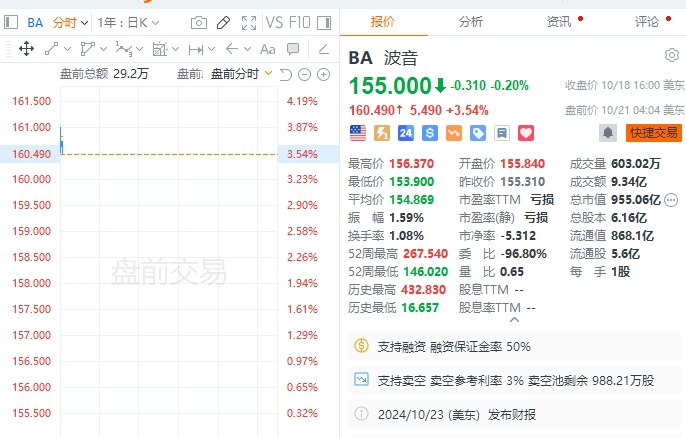Viewport: 686px width, 437px height.
Task: Click the orange short-selling badge icon
Action: click(454, 133)
